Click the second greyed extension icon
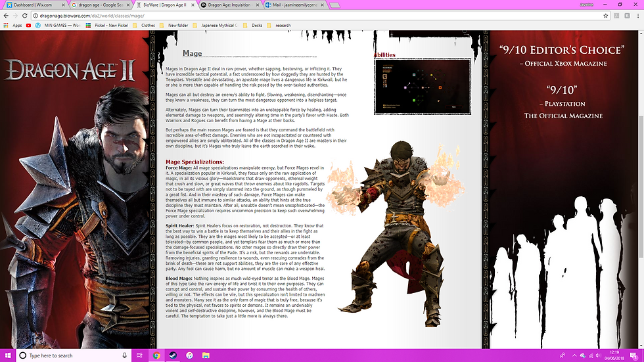The image size is (644, 362). click(x=627, y=16)
